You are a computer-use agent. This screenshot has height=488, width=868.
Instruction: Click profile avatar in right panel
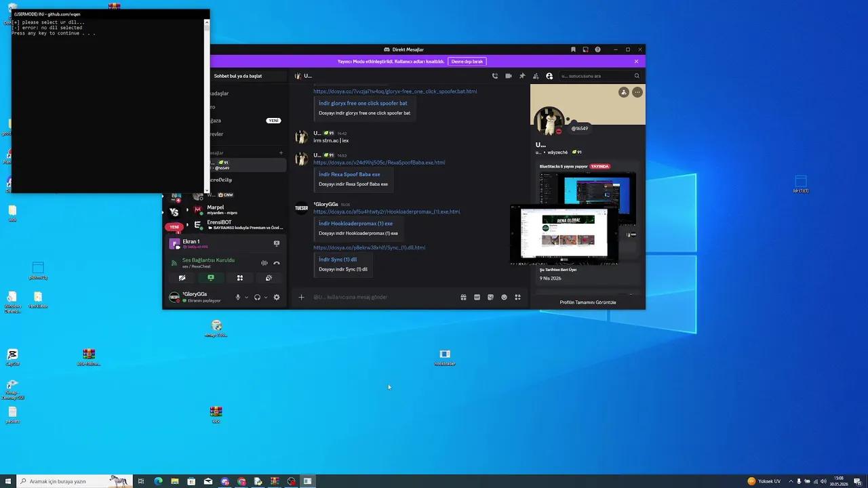coord(549,121)
